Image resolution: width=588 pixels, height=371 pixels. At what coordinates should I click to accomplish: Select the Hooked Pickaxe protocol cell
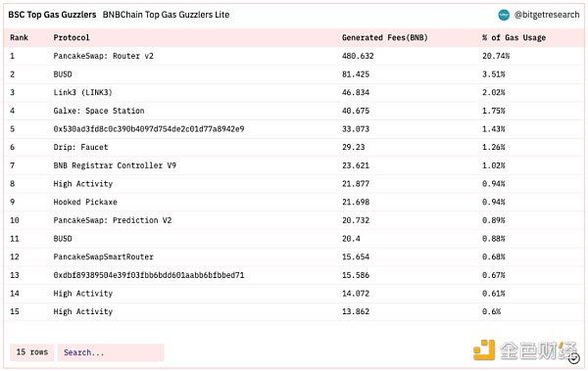[x=85, y=202]
